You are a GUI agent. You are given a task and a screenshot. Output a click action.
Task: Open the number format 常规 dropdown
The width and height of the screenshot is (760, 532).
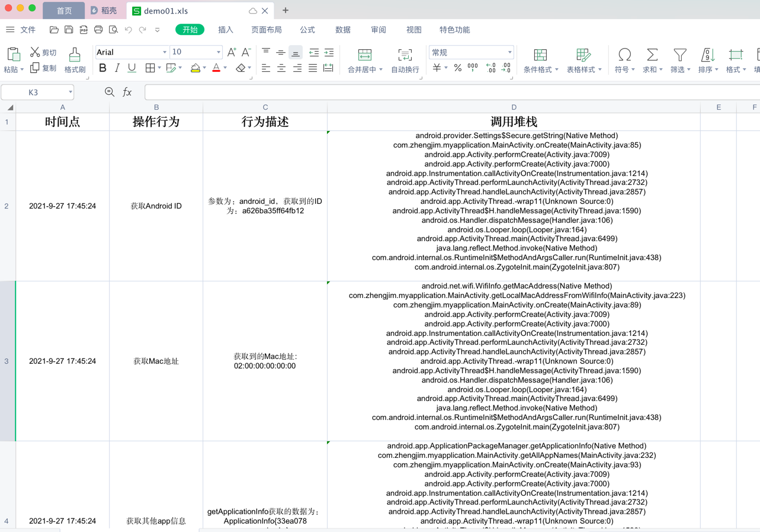[x=509, y=52]
